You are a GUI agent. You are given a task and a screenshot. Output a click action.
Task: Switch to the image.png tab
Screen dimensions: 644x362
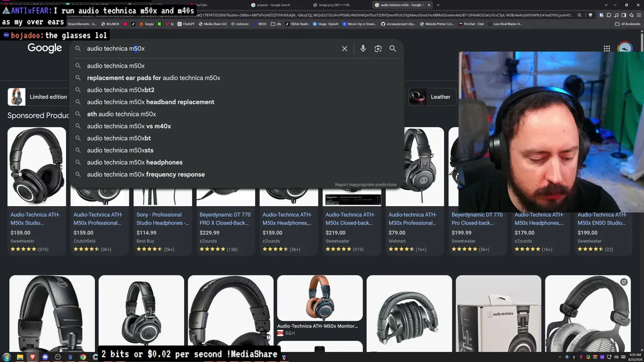pos(334,5)
